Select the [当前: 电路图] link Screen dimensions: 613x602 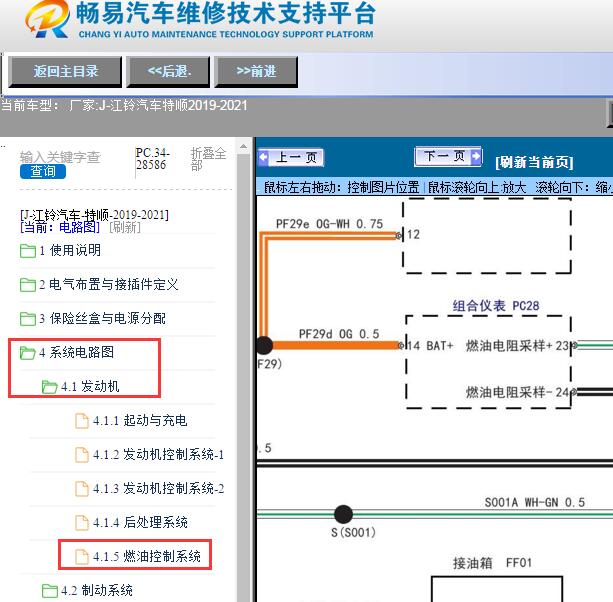60,227
